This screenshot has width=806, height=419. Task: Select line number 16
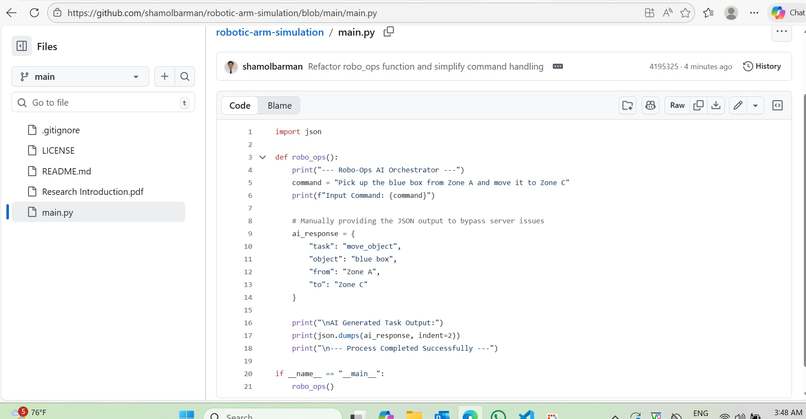(x=248, y=323)
